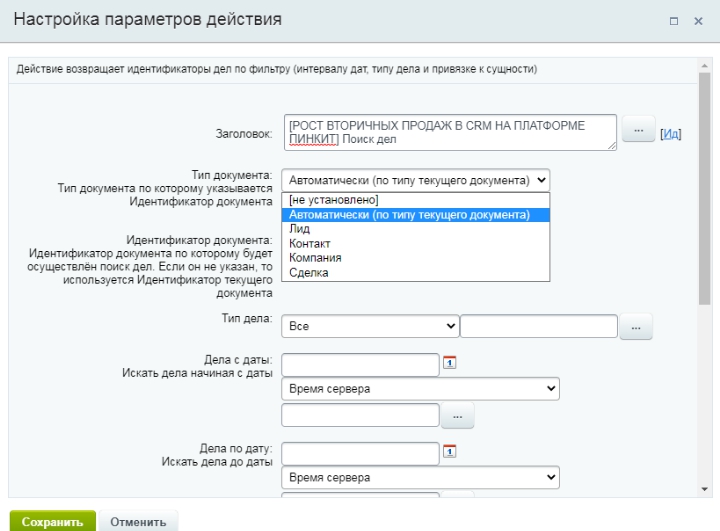Screen dimensions: 720x531
Task: Close the action settings dialog
Action: [698, 21]
